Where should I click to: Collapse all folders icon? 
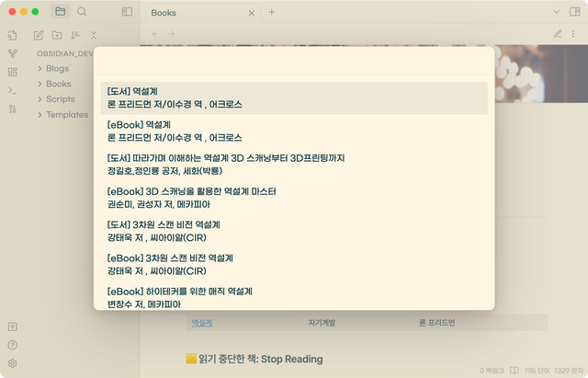[94, 35]
